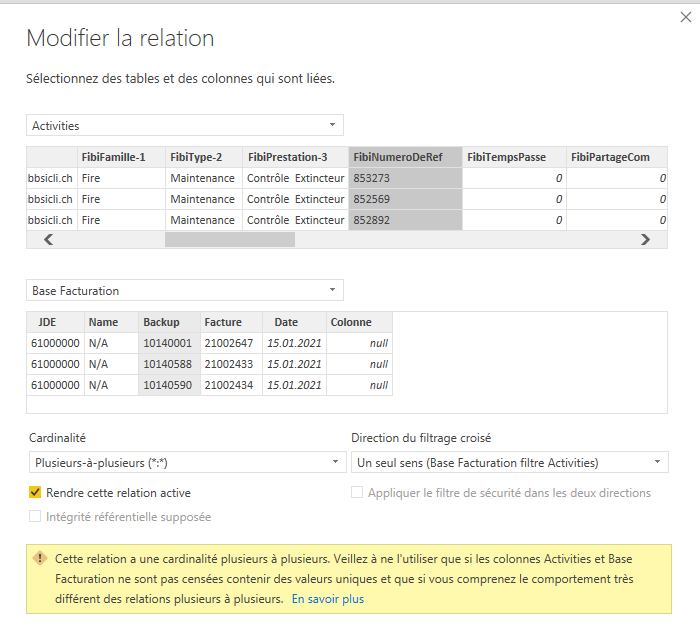Click the cell with value 10140590
Viewport: 700px width, 630px height.
coord(169,385)
